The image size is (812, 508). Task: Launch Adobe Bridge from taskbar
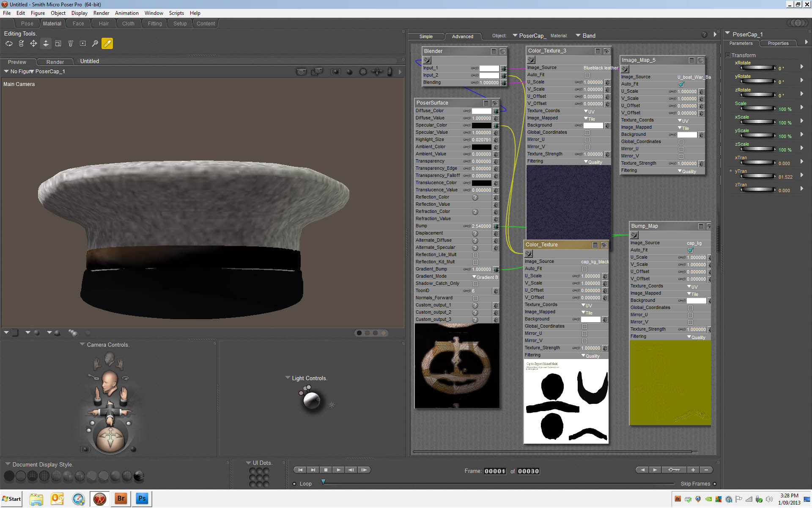click(121, 499)
